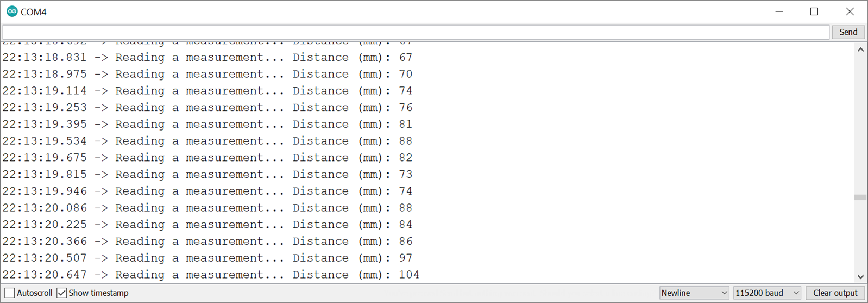Close the COM4 serial monitor window
The height and width of the screenshot is (303, 868).
850,11
